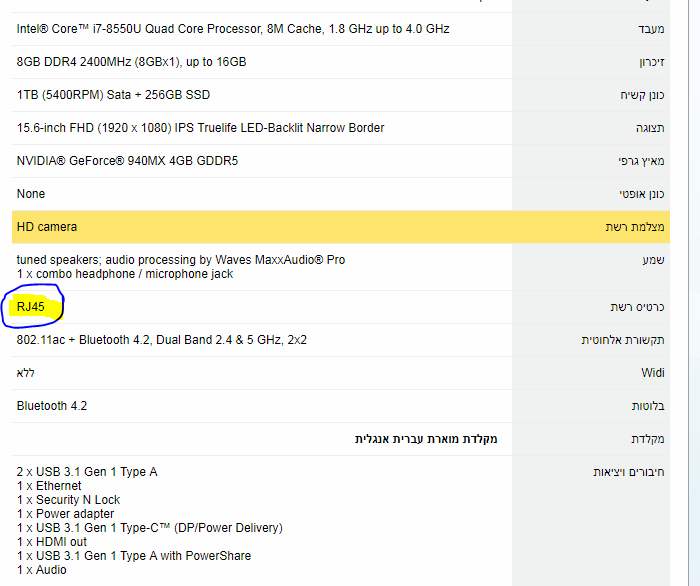Click the 8GB DDR4 memory specification

[x=131, y=62]
